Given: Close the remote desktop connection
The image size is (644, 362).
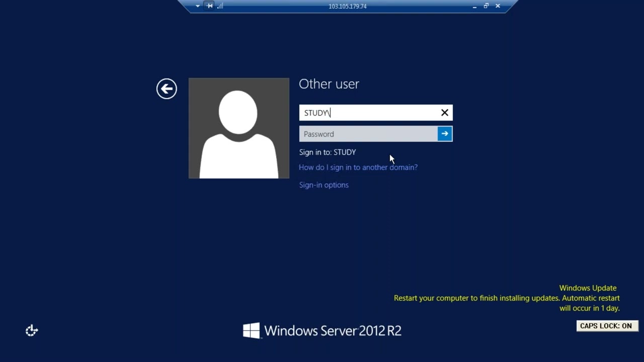Looking at the screenshot, I should [498, 6].
